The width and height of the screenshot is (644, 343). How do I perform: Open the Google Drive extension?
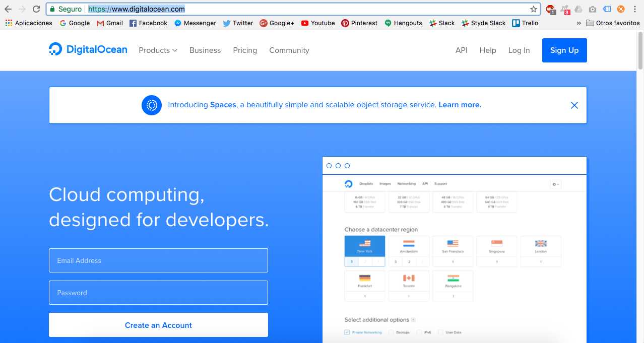[x=578, y=9]
